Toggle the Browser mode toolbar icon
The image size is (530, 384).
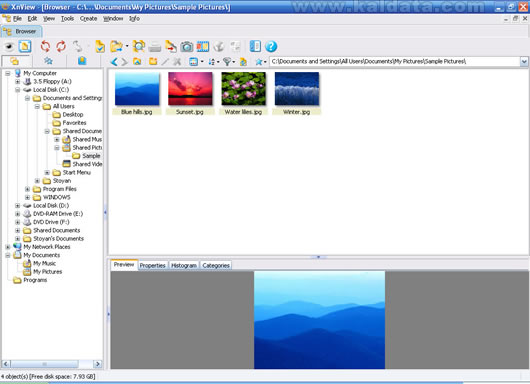(25, 46)
